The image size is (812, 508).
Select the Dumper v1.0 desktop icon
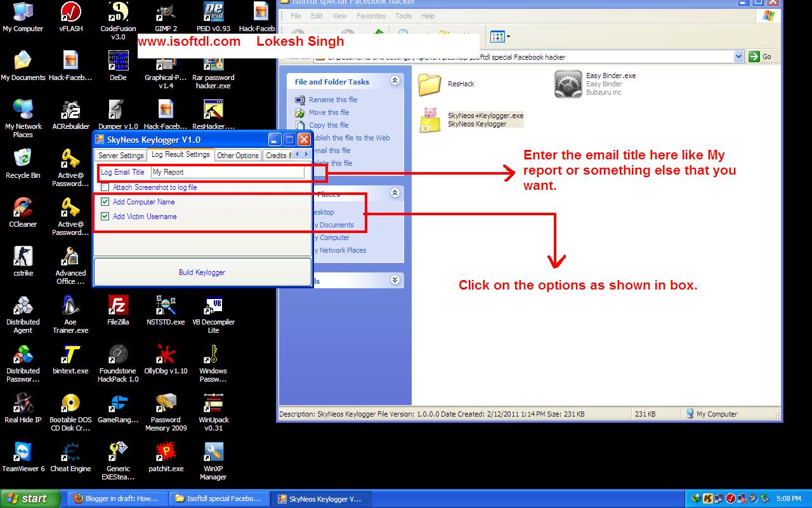(x=118, y=115)
